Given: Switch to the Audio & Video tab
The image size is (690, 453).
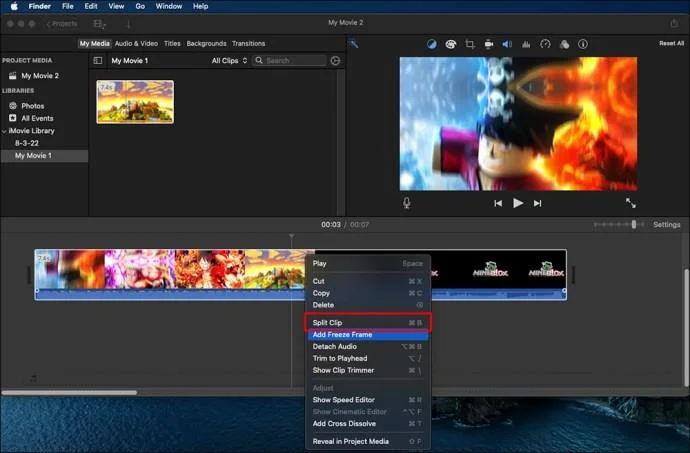Looking at the screenshot, I should click(136, 44).
